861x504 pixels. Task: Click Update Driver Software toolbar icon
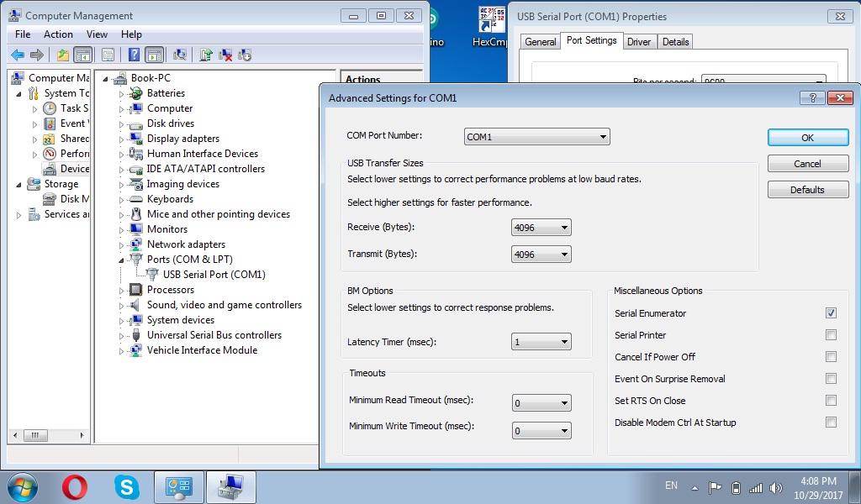coord(206,55)
